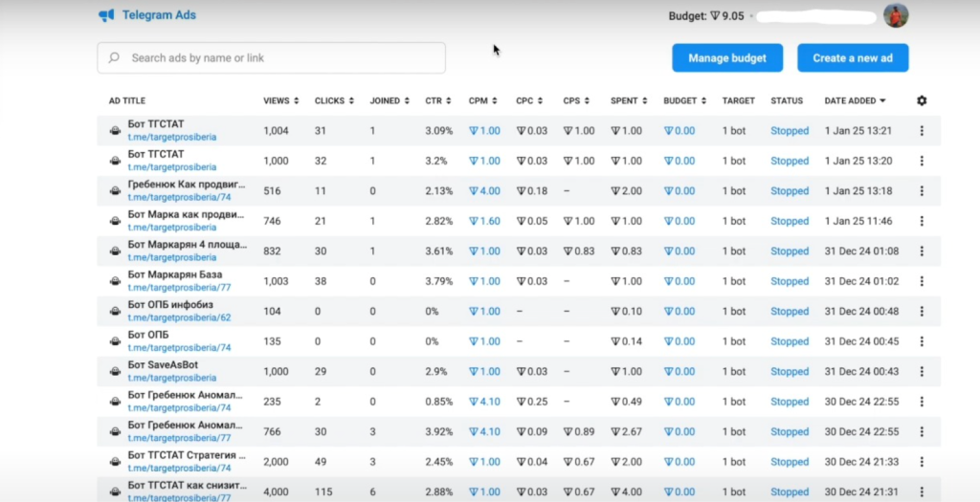980x502 pixels.
Task: Click STATUS column header
Action: 787,100
